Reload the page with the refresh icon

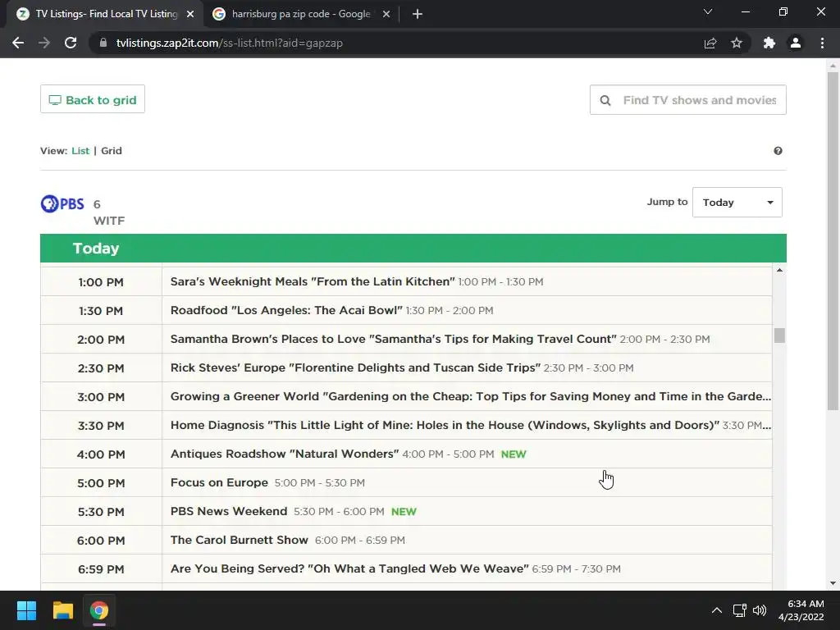tap(71, 43)
